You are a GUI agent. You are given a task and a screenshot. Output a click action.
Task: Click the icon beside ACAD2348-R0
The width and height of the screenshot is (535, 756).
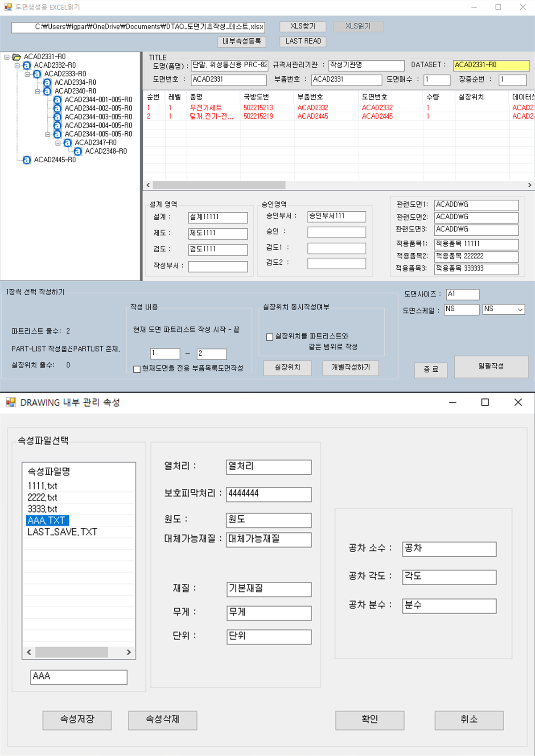[x=78, y=152]
